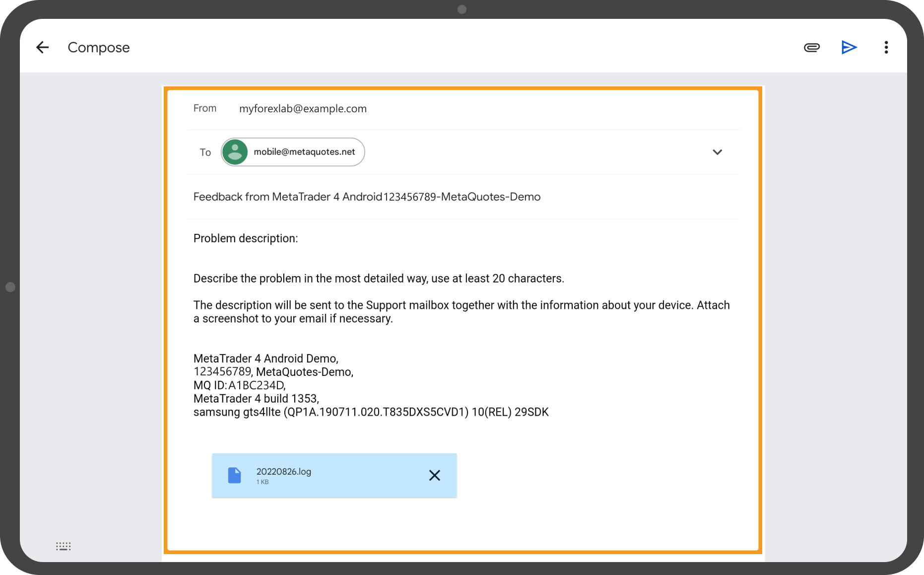Click the paperclip attach file icon
Screen dimensions: 924x575
pos(811,48)
